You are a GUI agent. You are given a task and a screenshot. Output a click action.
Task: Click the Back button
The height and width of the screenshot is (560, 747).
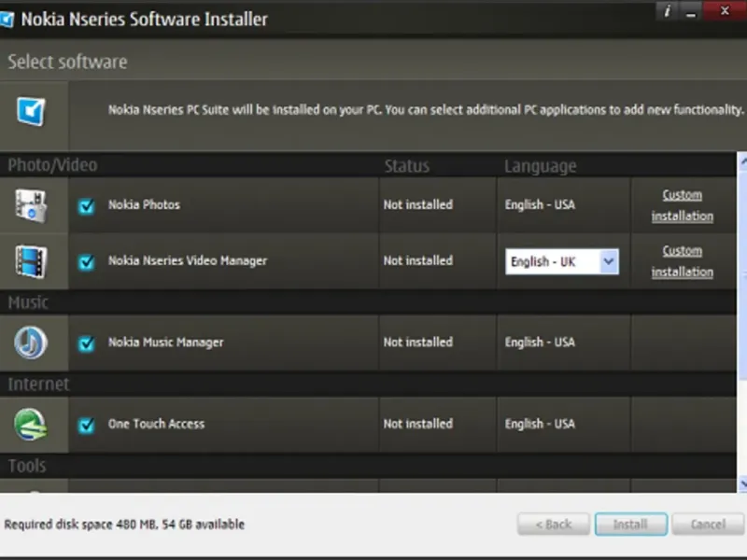[554, 525]
